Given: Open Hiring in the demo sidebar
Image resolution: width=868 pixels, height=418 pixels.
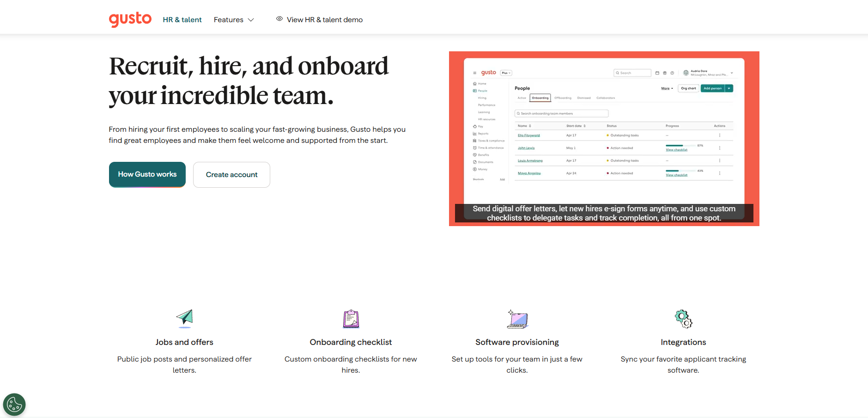Looking at the screenshot, I should click(482, 98).
